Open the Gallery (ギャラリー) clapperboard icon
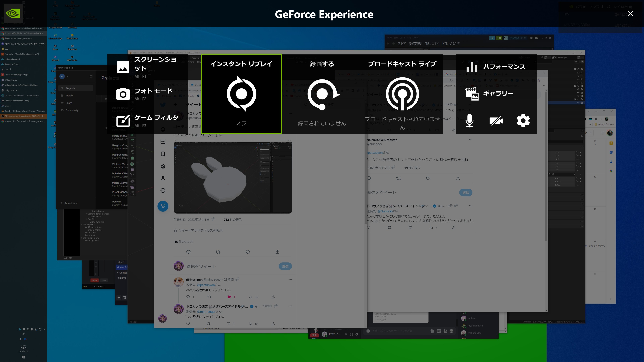The image size is (644, 362). tap(472, 94)
